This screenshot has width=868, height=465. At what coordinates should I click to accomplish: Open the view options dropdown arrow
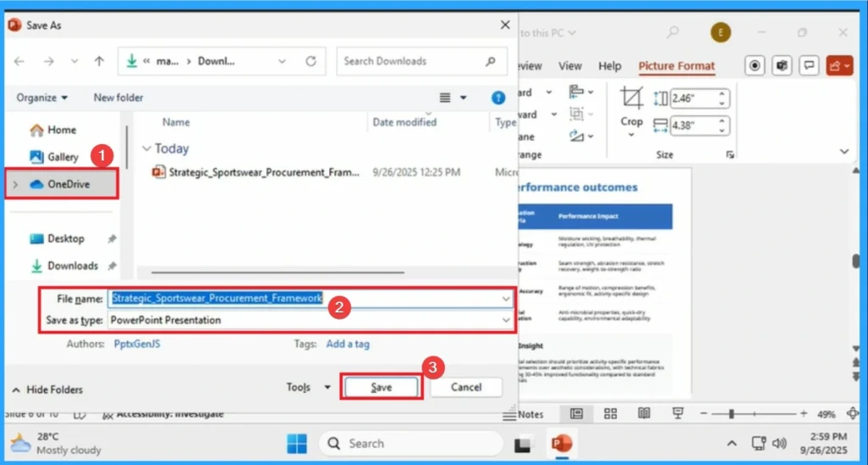[464, 98]
